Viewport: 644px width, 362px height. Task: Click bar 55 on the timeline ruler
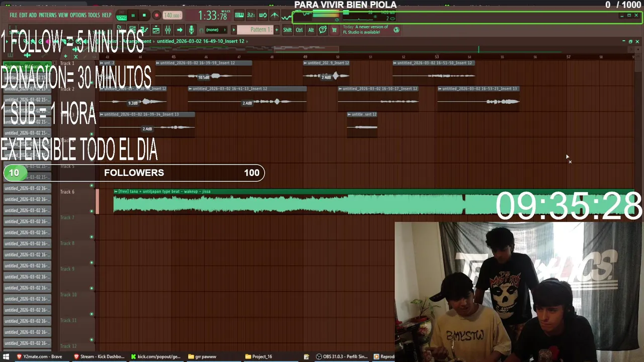point(502,57)
